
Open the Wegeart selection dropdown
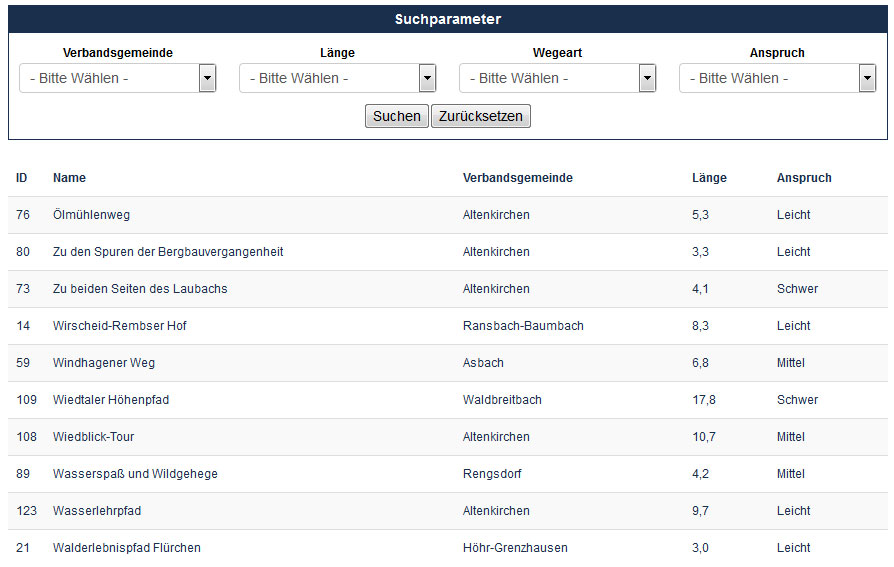pos(558,78)
